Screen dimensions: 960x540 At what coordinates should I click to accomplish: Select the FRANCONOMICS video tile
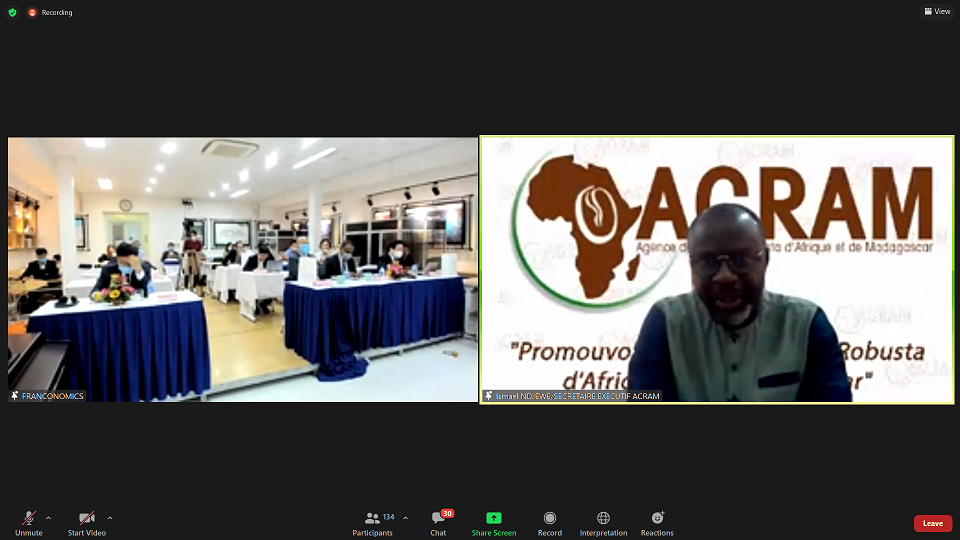tap(243, 269)
